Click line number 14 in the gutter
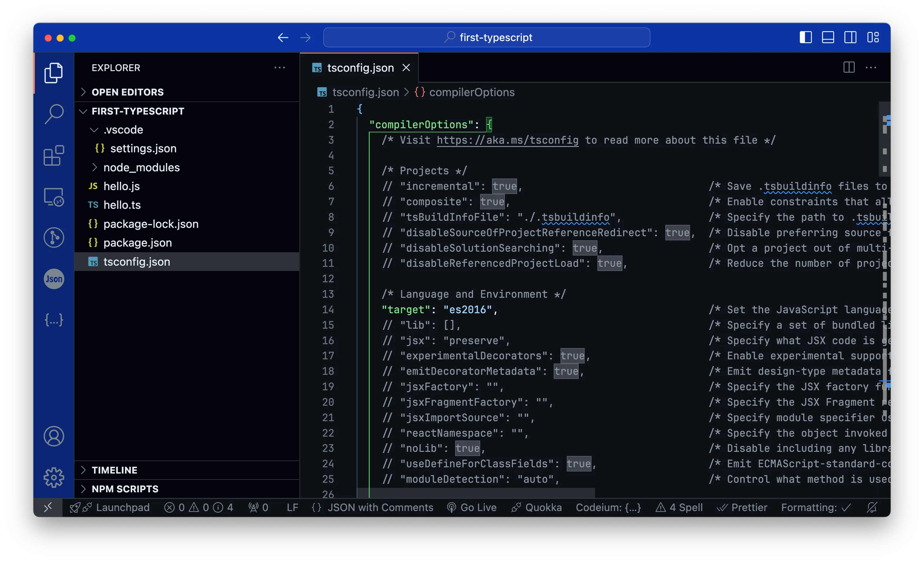 [x=328, y=310]
